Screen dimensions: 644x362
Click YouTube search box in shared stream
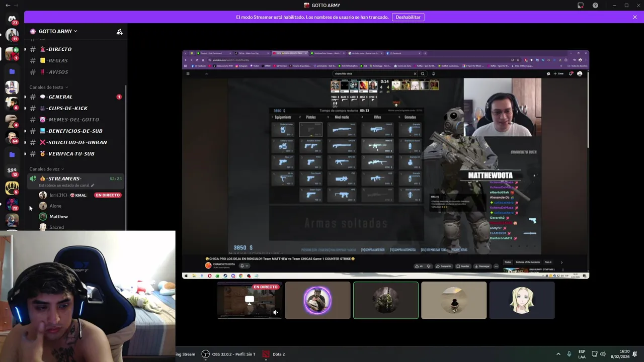click(x=375, y=73)
